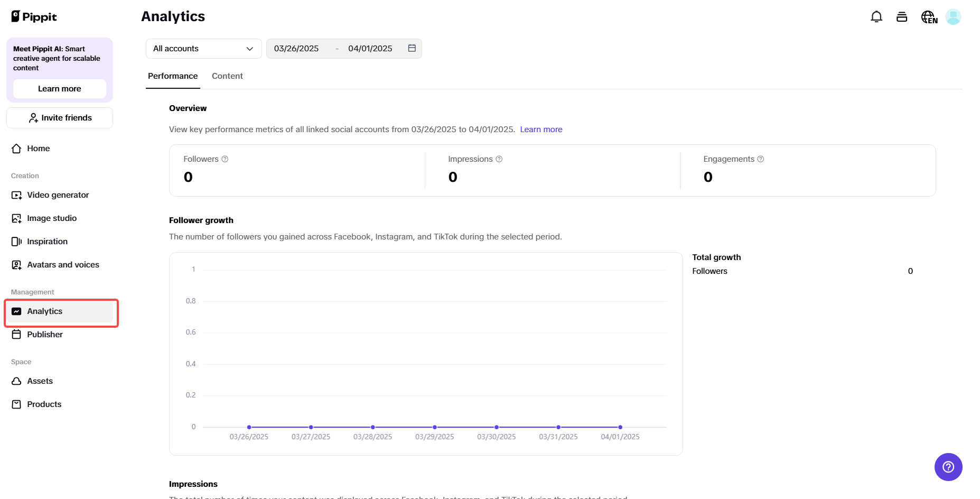The image size is (980, 499).
Task: Select the Performance tab
Action: pos(173,76)
